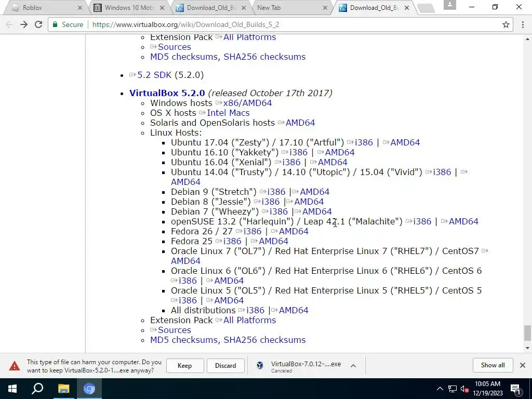Download Windows hosts x86/AMD64 for 5.2.0
Image resolution: width=532 pixels, height=399 pixels.
(247, 103)
